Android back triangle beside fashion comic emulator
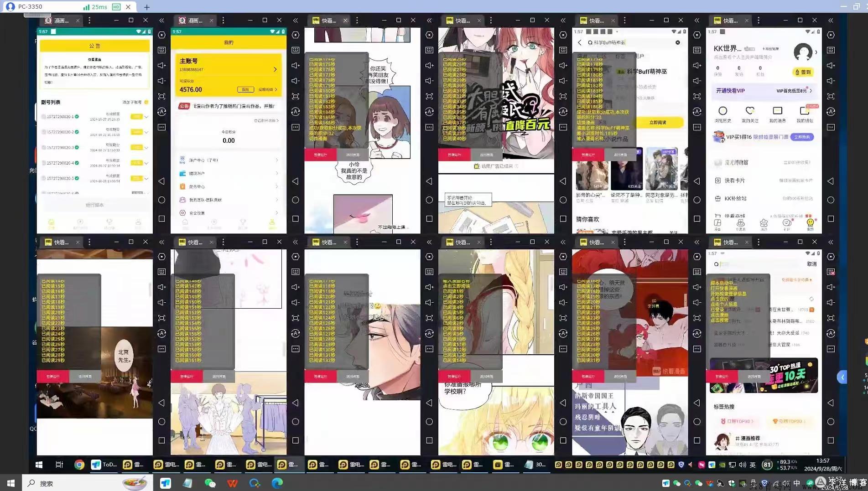Screen dimensions: 868x491 296,403
